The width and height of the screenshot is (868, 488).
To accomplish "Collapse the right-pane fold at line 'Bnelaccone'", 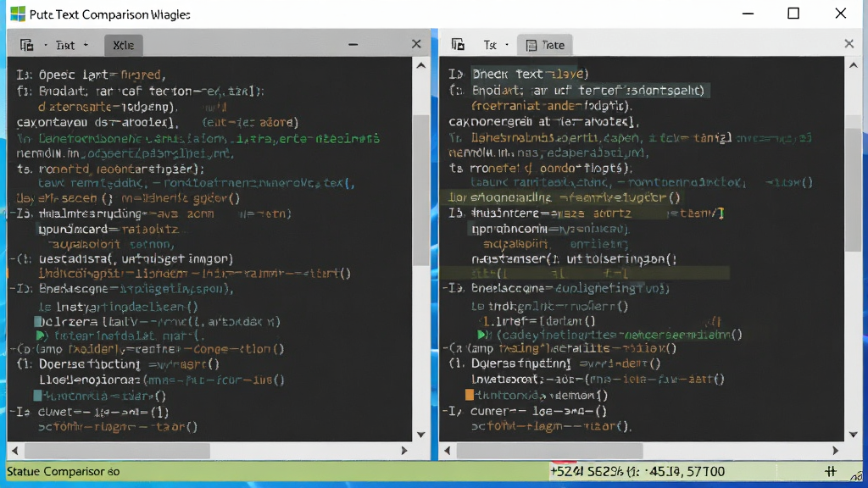I will pyautogui.click(x=445, y=288).
